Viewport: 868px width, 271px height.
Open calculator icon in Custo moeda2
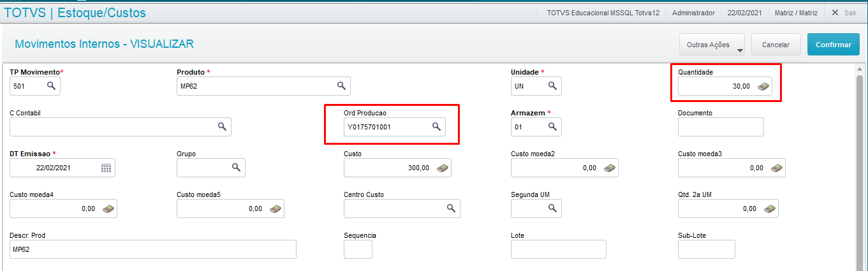610,168
